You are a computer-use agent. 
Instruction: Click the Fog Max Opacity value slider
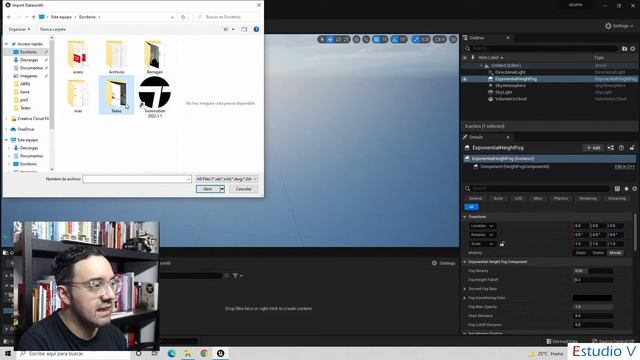tap(593, 307)
